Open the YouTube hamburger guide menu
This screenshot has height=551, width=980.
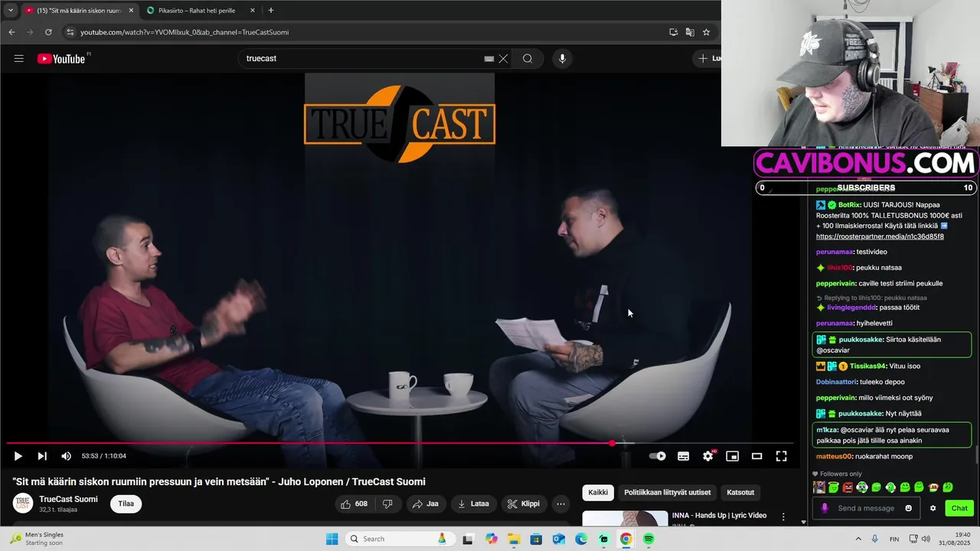(x=19, y=59)
